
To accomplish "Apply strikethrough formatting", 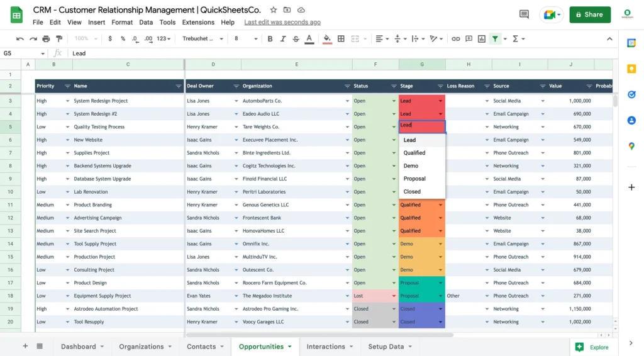I will coord(296,38).
